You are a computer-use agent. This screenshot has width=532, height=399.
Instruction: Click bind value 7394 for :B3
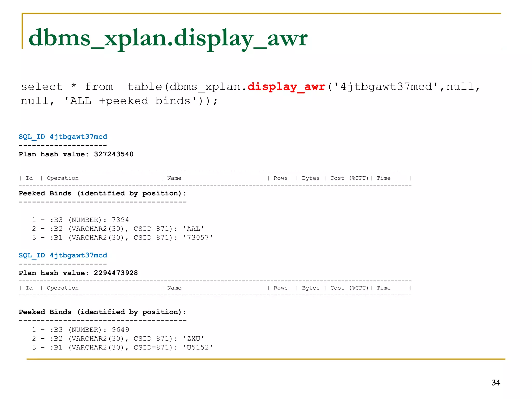(x=121, y=220)
